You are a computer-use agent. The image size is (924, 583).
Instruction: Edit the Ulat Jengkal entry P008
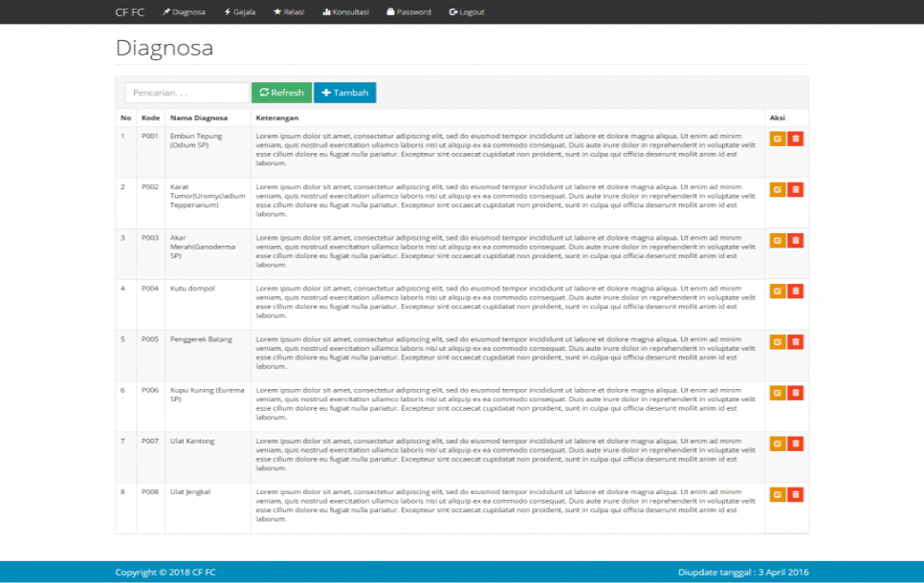777,494
